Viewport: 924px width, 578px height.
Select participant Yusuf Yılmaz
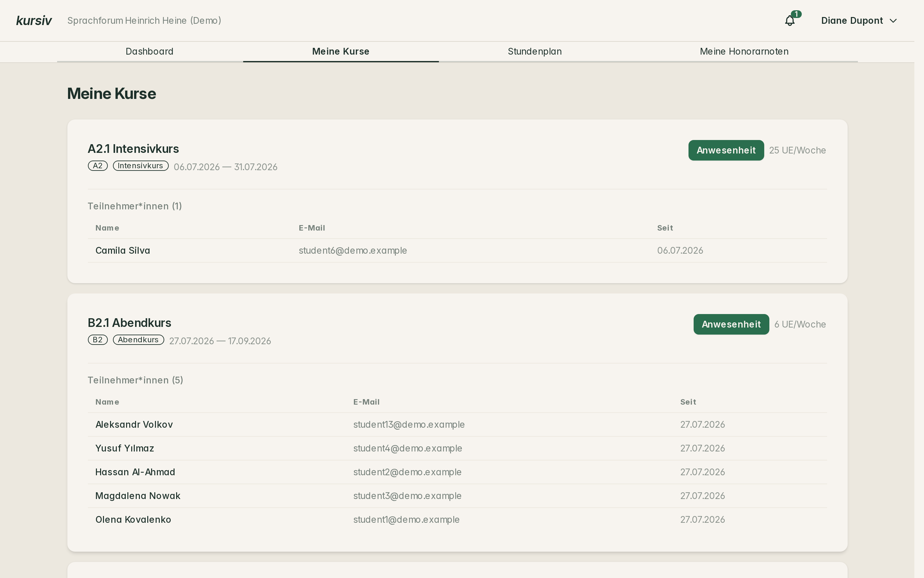124,448
